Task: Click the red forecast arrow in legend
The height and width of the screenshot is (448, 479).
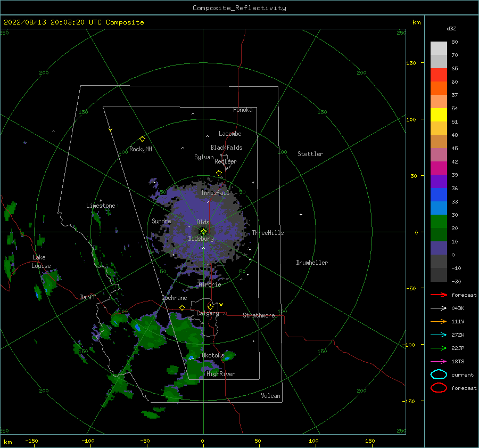Action: pyautogui.click(x=439, y=295)
